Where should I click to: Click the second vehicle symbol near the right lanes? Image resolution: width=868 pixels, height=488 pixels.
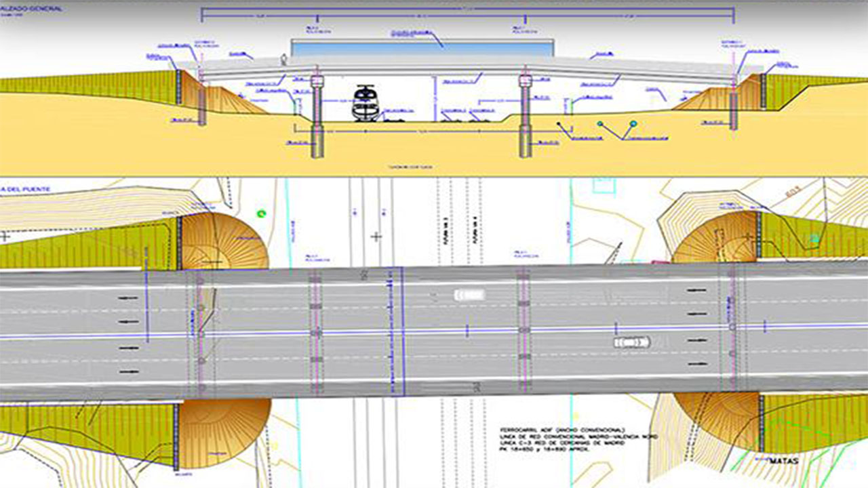[x=631, y=344]
